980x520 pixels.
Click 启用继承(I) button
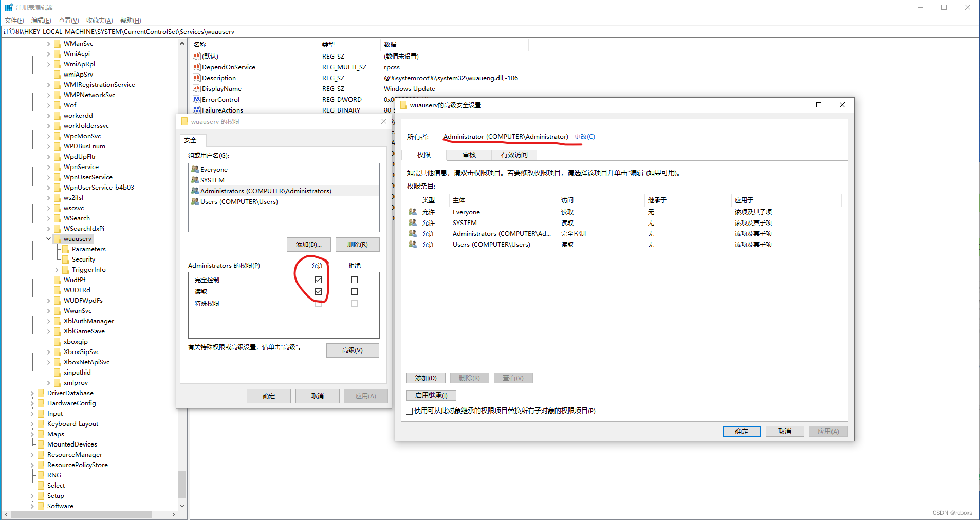431,395
